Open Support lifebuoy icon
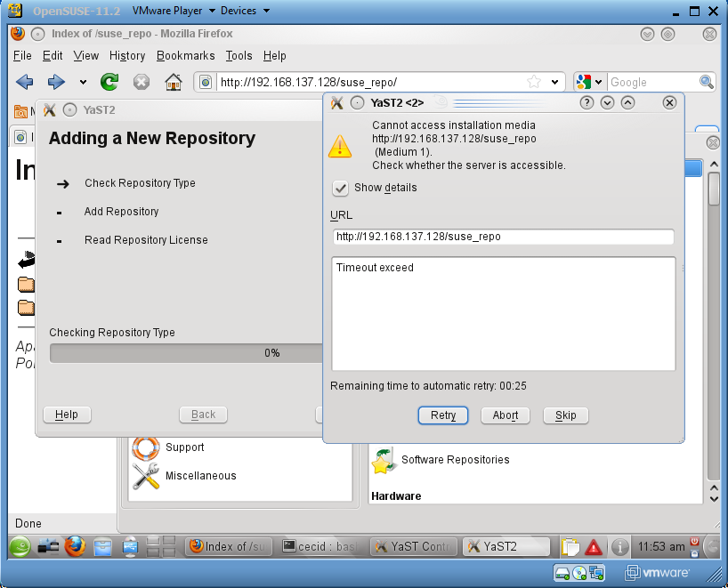Image resolution: width=728 pixels, height=588 pixels. tap(145, 447)
